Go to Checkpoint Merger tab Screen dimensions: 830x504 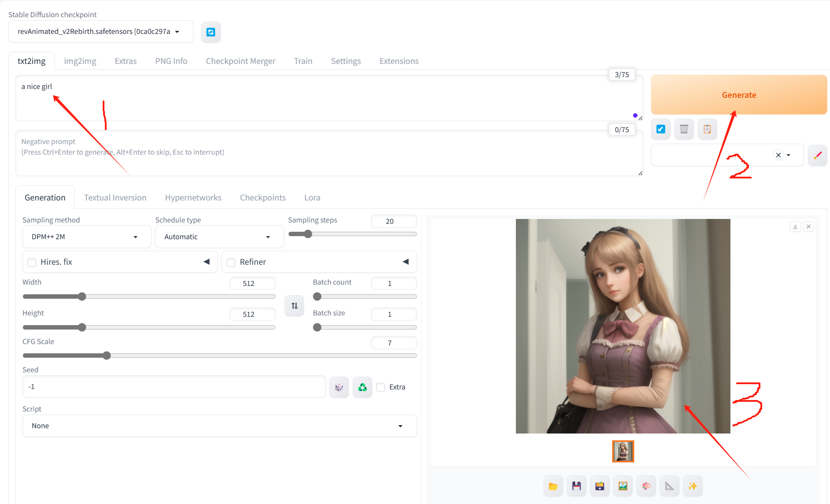click(x=241, y=61)
